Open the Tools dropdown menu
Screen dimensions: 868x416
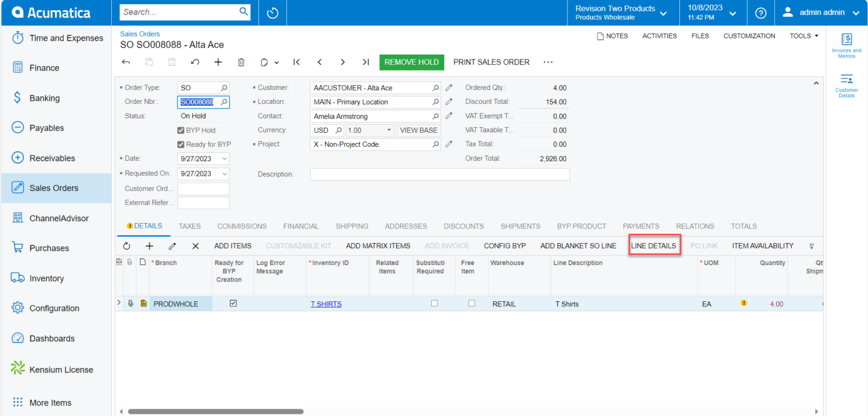pyautogui.click(x=803, y=36)
